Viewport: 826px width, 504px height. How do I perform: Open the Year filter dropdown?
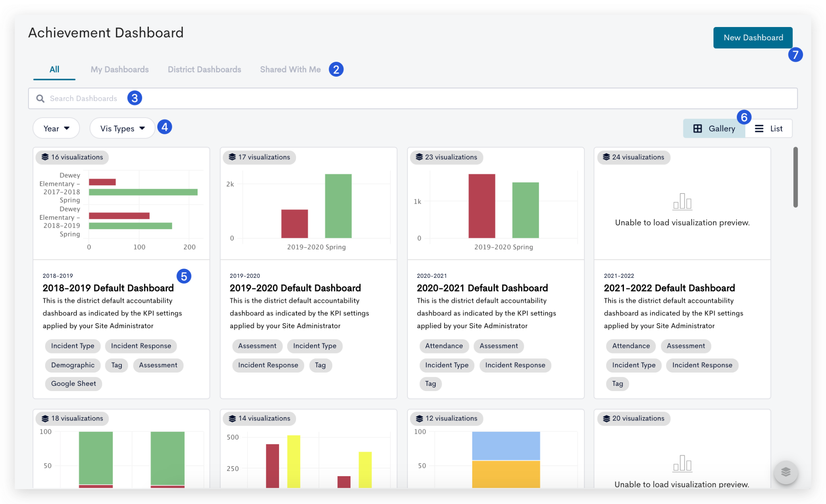(x=56, y=128)
